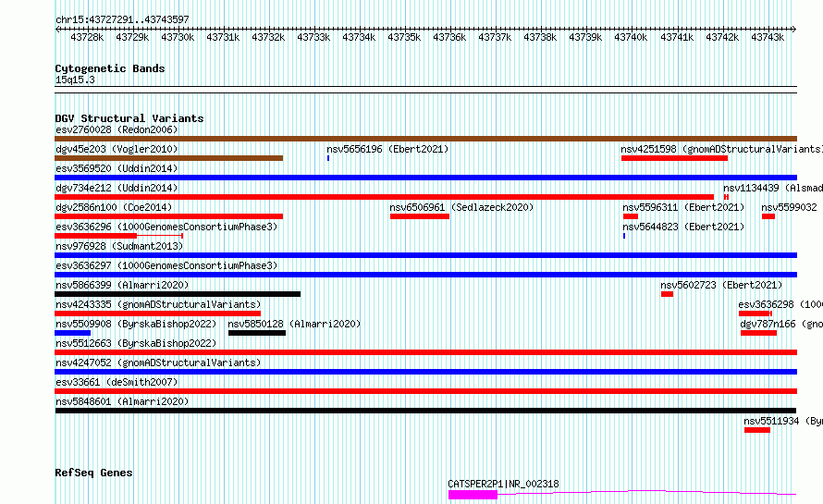The width and height of the screenshot is (823, 504).
Task: Open esv3636298 variant label
Action: (780, 304)
